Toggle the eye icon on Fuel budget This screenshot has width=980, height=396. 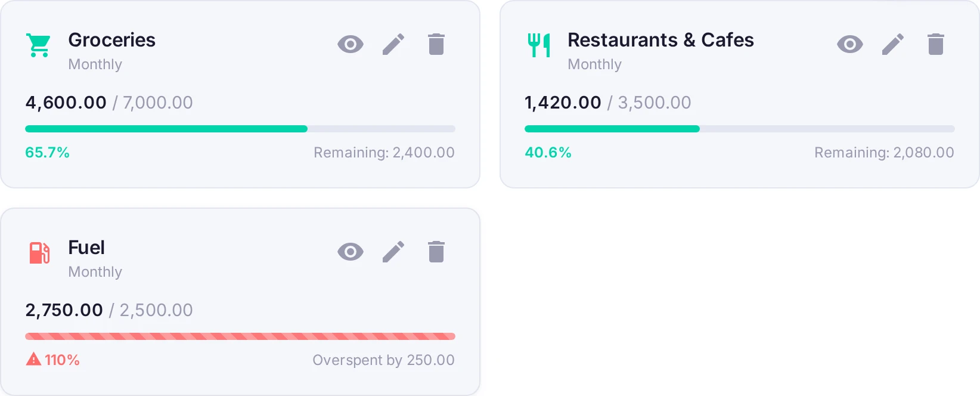tap(351, 252)
